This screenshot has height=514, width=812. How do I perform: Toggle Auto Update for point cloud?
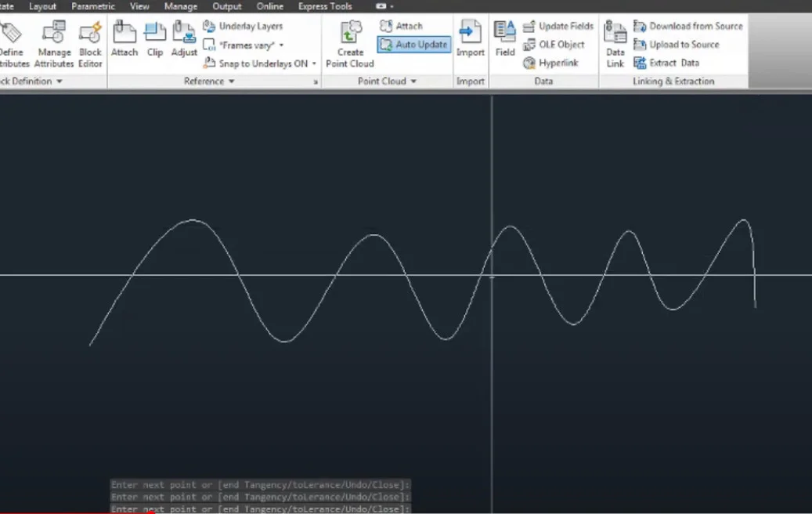[413, 45]
